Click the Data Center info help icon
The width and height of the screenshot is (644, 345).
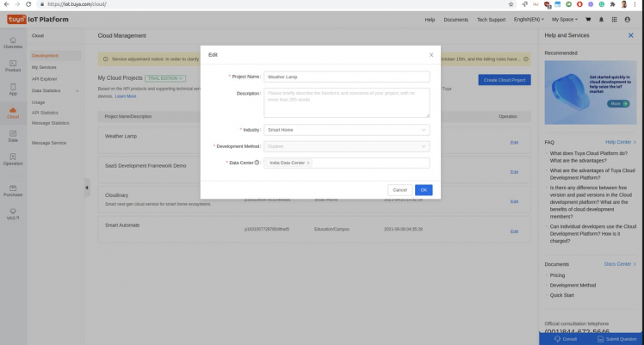(x=257, y=162)
